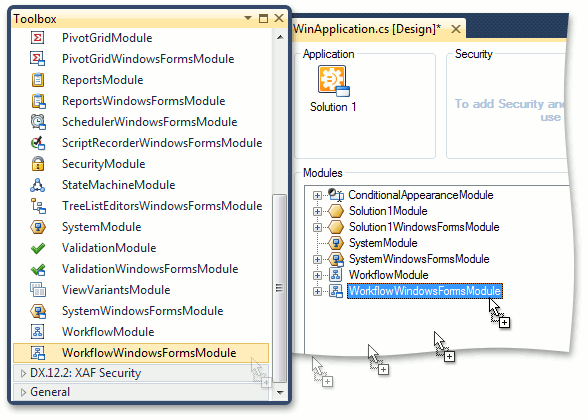This screenshot has height=420, width=588.
Task: Click the SystemModule icon in Toolbox
Action: click(38, 227)
